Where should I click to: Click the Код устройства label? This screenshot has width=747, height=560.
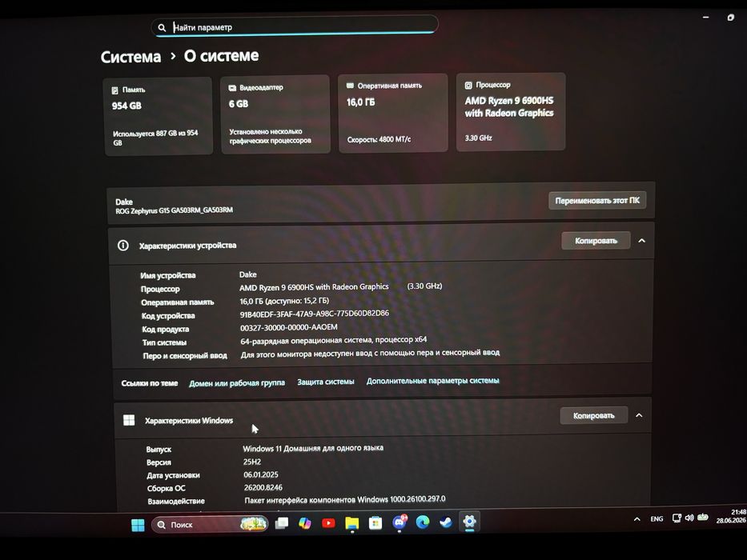coord(167,316)
